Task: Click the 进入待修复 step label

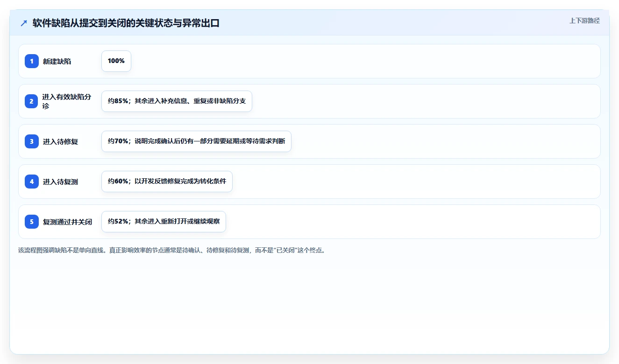Action: coord(60,141)
